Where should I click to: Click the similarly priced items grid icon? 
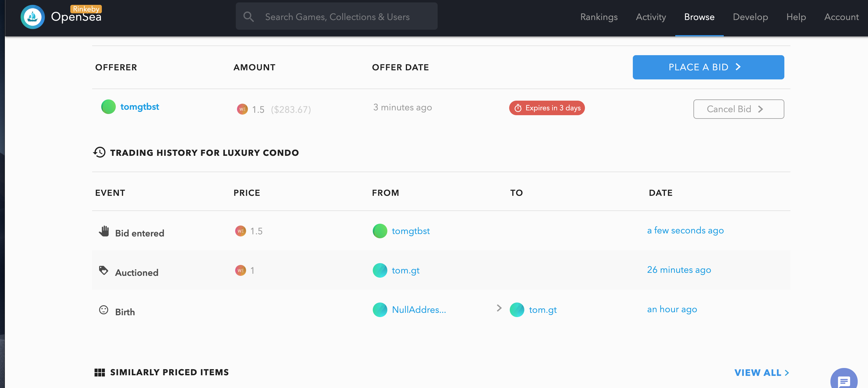(x=99, y=372)
